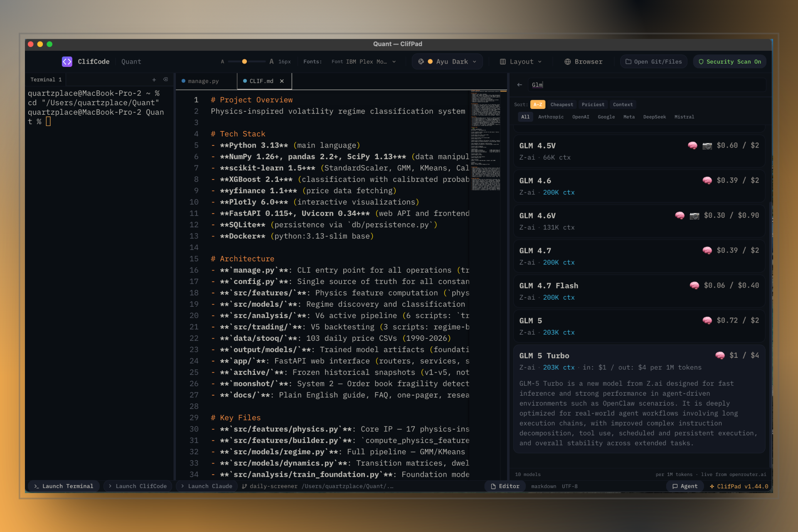The width and height of the screenshot is (798, 532).
Task: Adjust the font size slider handle
Action: point(244,62)
